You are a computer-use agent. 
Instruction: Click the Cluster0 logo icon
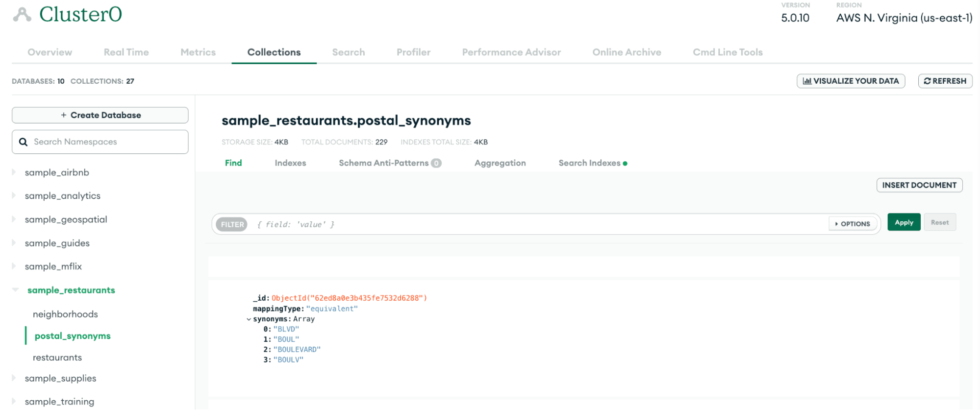coord(22,15)
